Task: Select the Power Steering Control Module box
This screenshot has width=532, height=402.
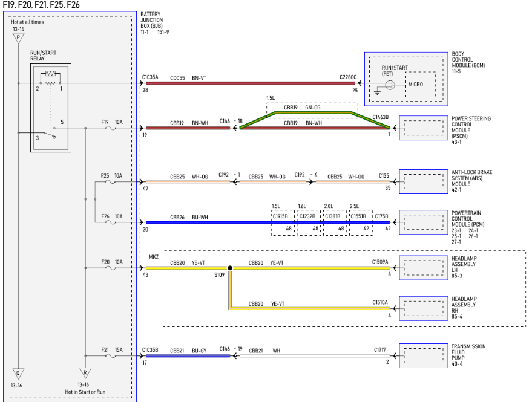Action: [424, 128]
